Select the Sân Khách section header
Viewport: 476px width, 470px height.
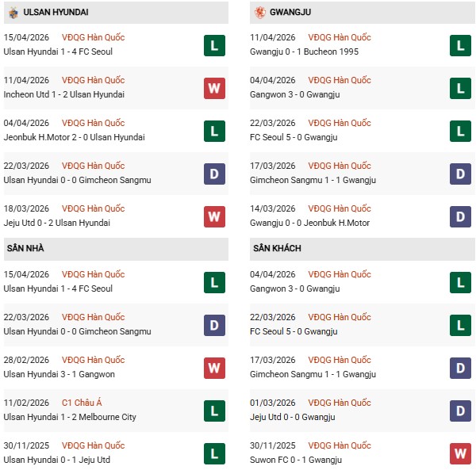277,248
